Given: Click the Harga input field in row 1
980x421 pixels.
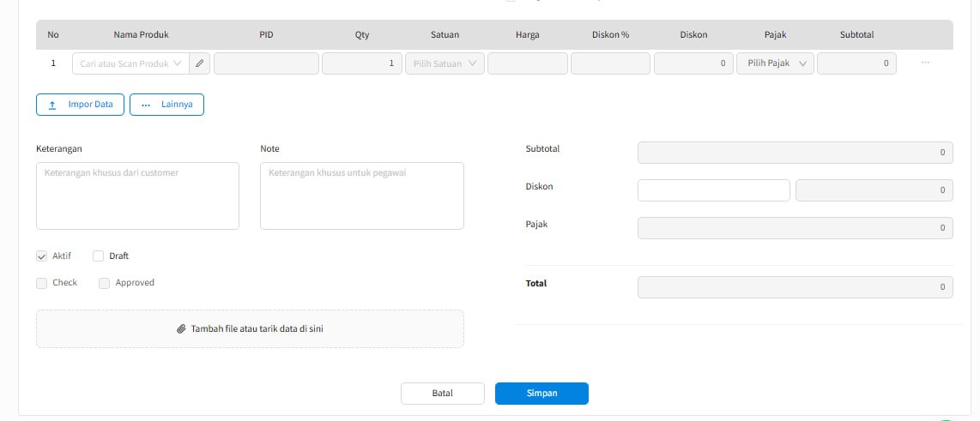Looking at the screenshot, I should tap(528, 63).
